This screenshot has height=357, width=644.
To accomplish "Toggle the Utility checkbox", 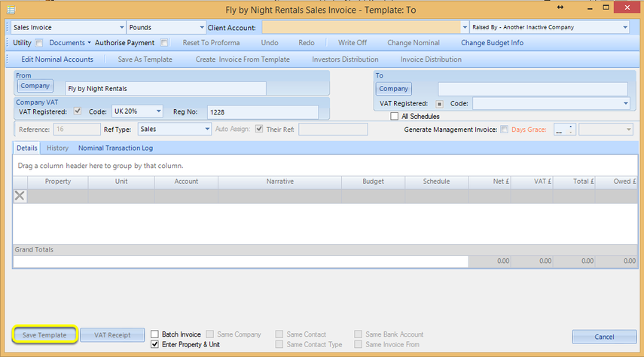I will (39, 43).
